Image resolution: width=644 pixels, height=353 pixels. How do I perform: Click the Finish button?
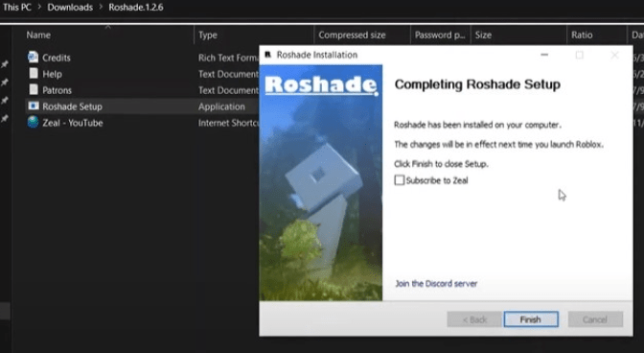(x=531, y=319)
